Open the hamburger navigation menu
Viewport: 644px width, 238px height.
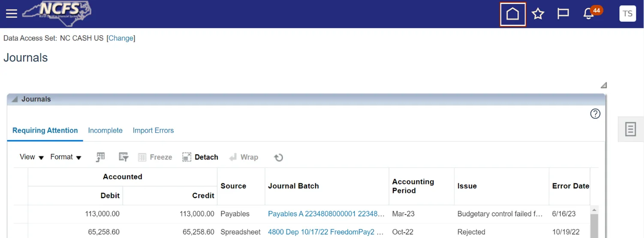pos(12,14)
